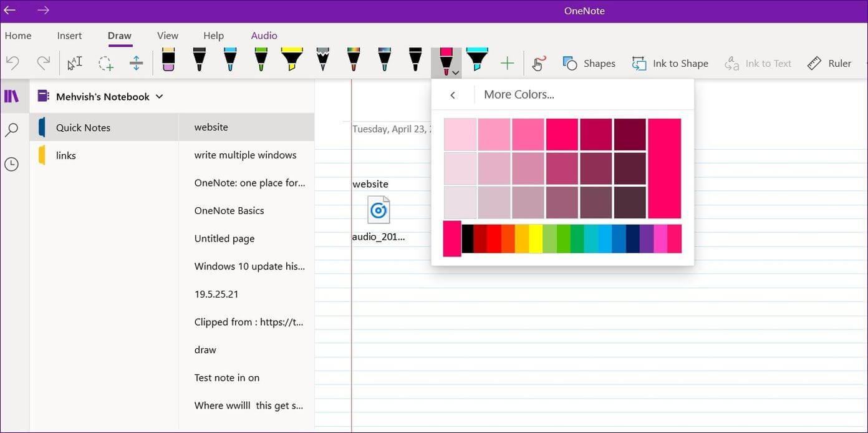Open 'Clipped from : https://t...' page
Image resolution: width=868 pixels, height=433 pixels.
coord(246,322)
